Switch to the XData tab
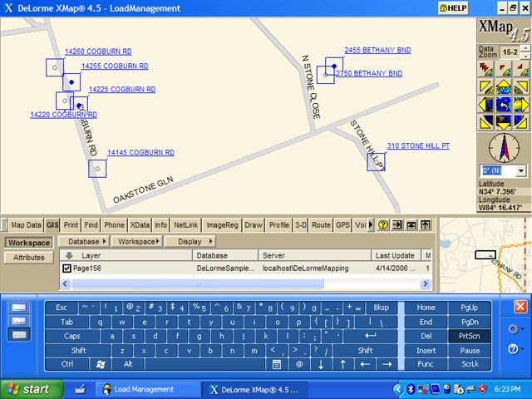The image size is (532, 399). point(140,225)
